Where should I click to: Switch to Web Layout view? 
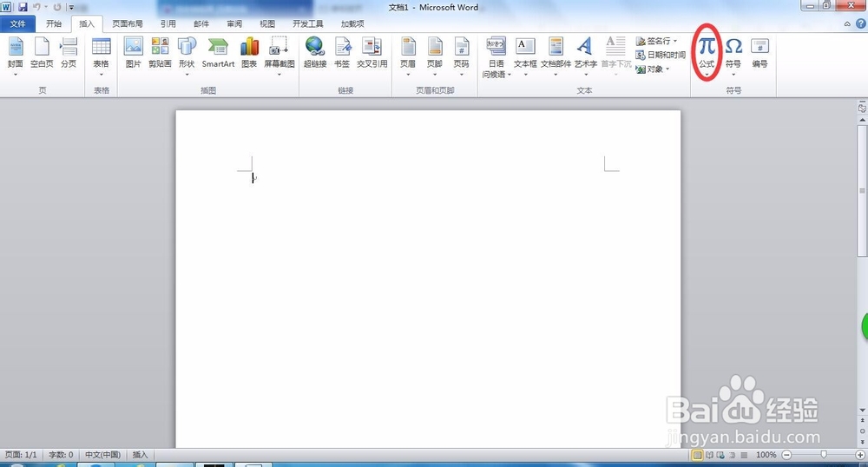click(x=720, y=455)
